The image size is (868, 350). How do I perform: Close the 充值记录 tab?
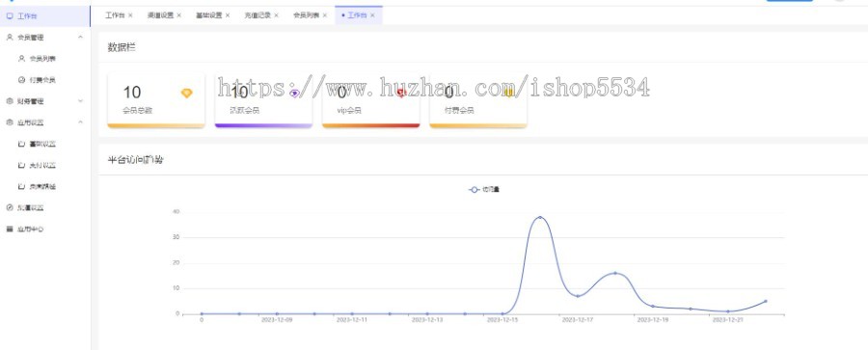[276, 15]
